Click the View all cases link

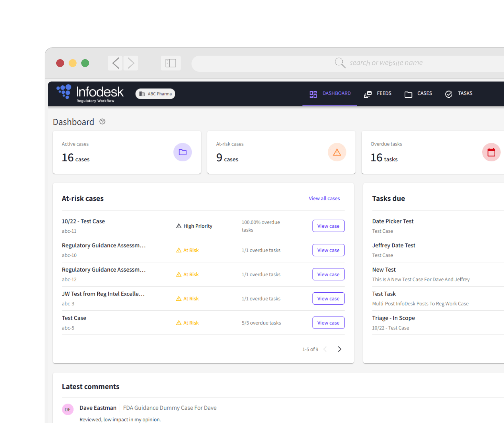tap(324, 198)
